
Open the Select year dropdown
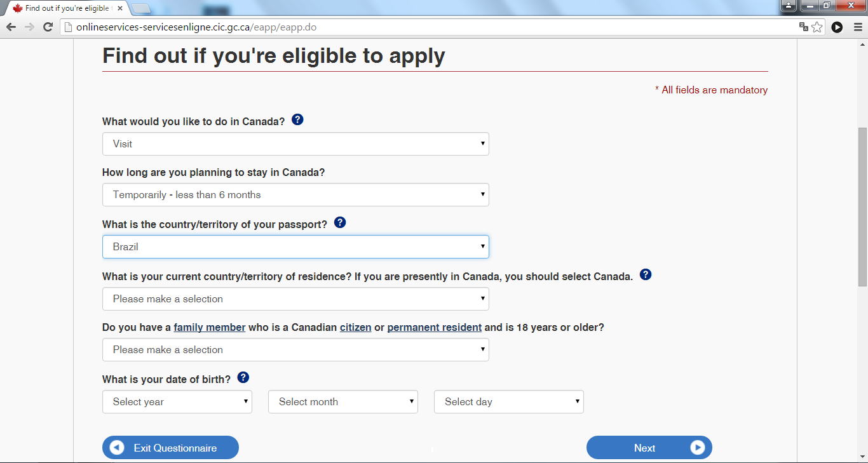pyautogui.click(x=177, y=402)
